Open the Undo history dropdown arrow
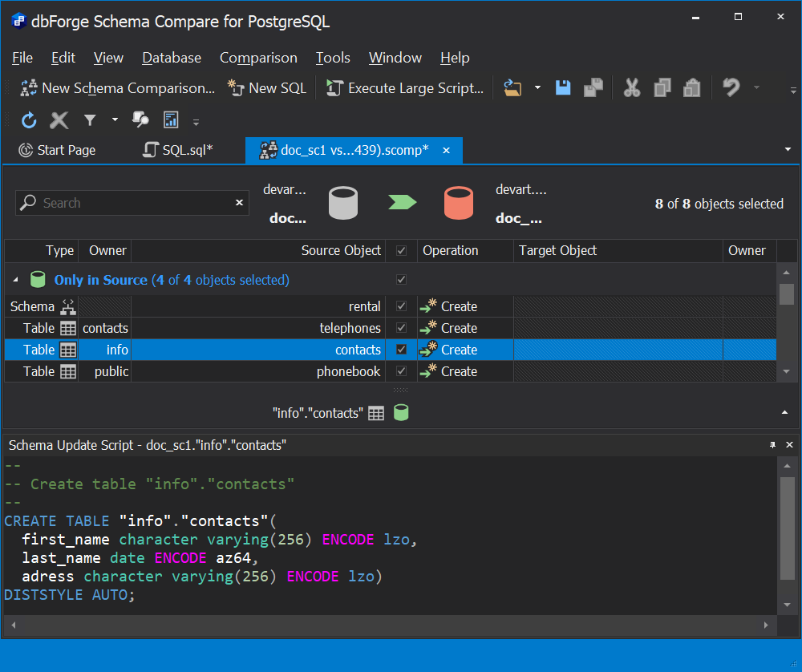The width and height of the screenshot is (802, 672). point(756,88)
